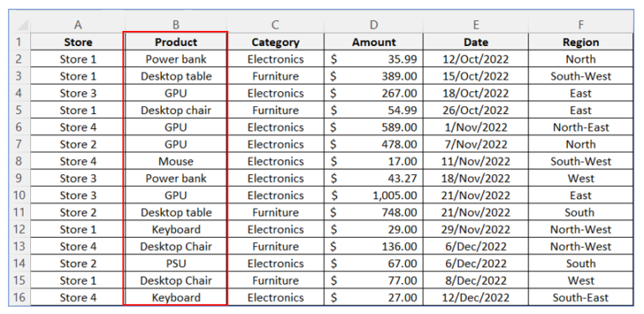The width and height of the screenshot is (644, 314).
Task: Click the Product header cell
Action: tap(176, 42)
